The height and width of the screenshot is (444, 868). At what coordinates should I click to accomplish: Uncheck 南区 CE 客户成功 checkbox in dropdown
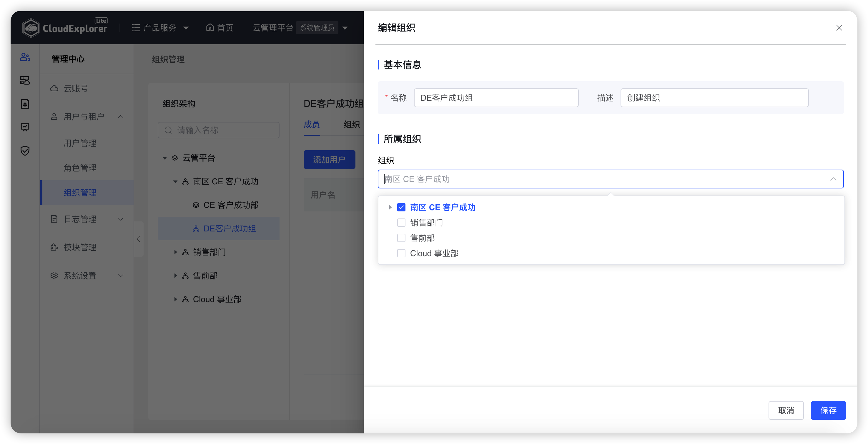click(x=401, y=207)
